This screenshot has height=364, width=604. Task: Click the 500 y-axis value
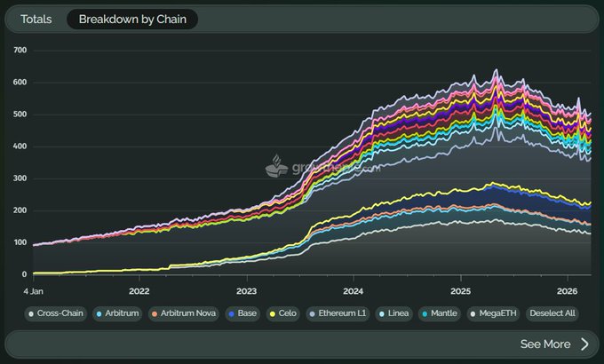coord(20,115)
